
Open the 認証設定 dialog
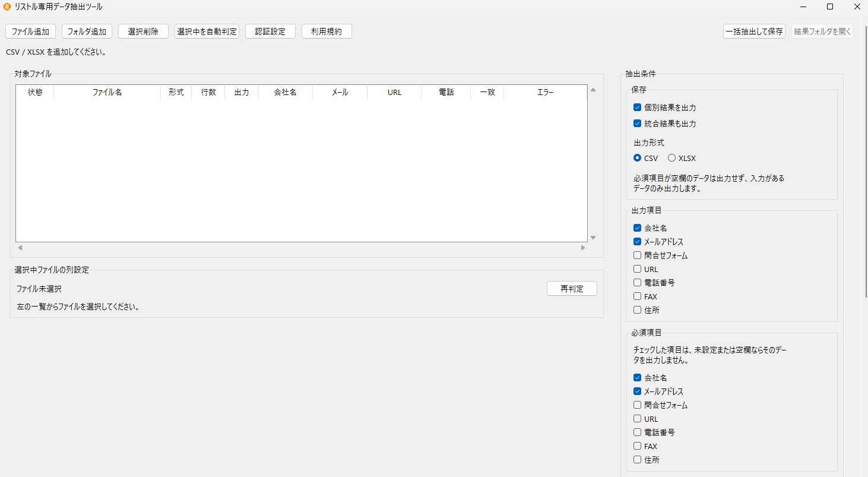(x=270, y=31)
